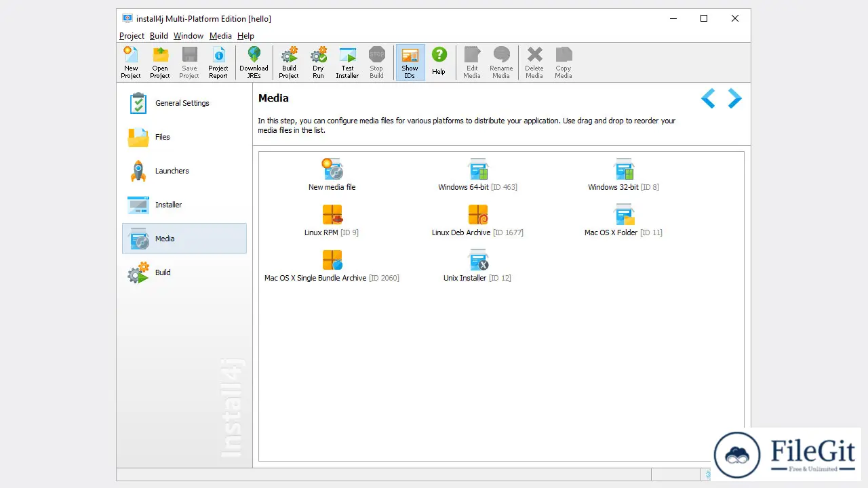Viewport: 868px width, 488px height.
Task: Click the Copy Media toolbar icon
Action: pos(564,62)
